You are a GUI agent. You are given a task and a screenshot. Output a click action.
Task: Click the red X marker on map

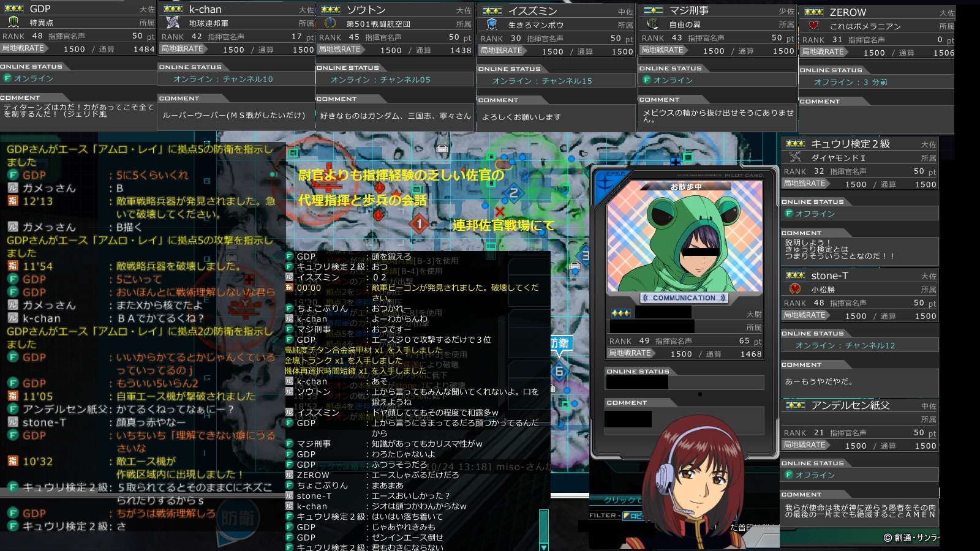click(x=500, y=212)
